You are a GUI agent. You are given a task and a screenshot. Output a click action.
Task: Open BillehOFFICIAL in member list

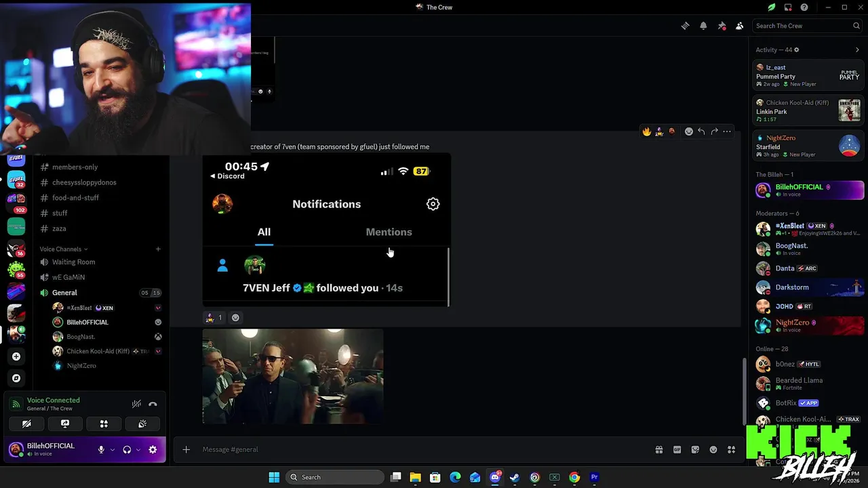click(808, 190)
